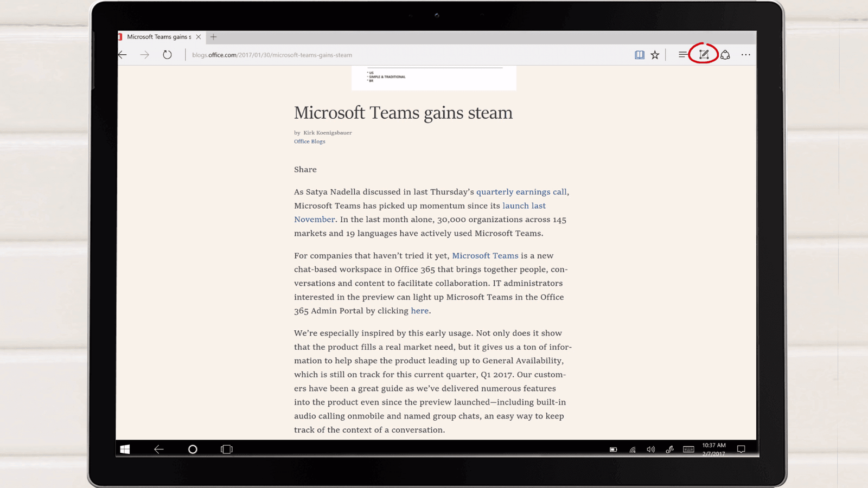Open the Office Blogs link
The width and height of the screenshot is (868, 488).
(309, 142)
